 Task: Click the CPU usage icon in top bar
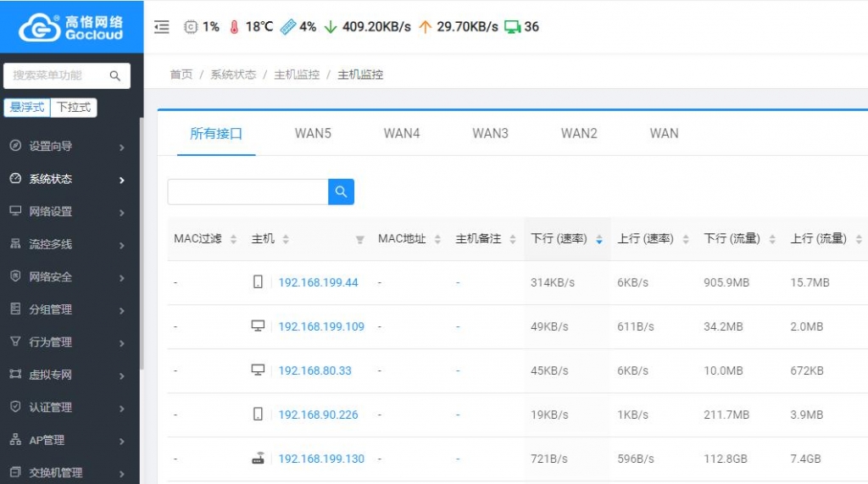point(191,27)
